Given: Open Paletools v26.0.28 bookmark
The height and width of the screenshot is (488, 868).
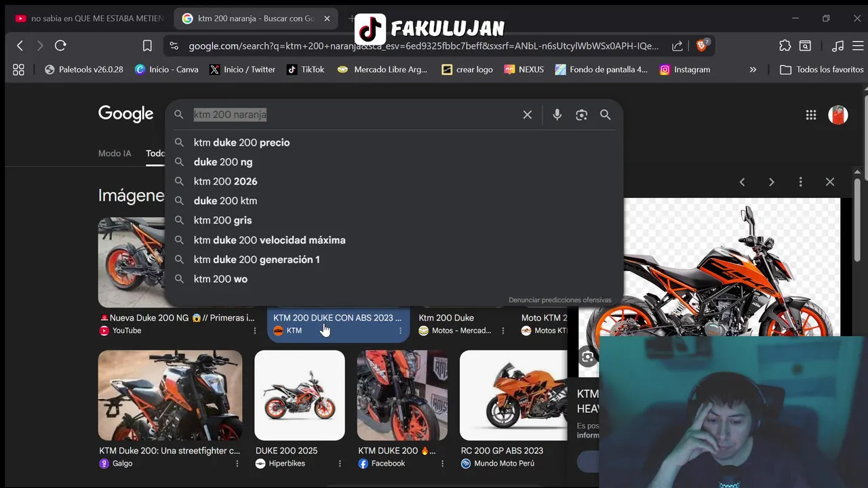Looking at the screenshot, I should coord(84,69).
